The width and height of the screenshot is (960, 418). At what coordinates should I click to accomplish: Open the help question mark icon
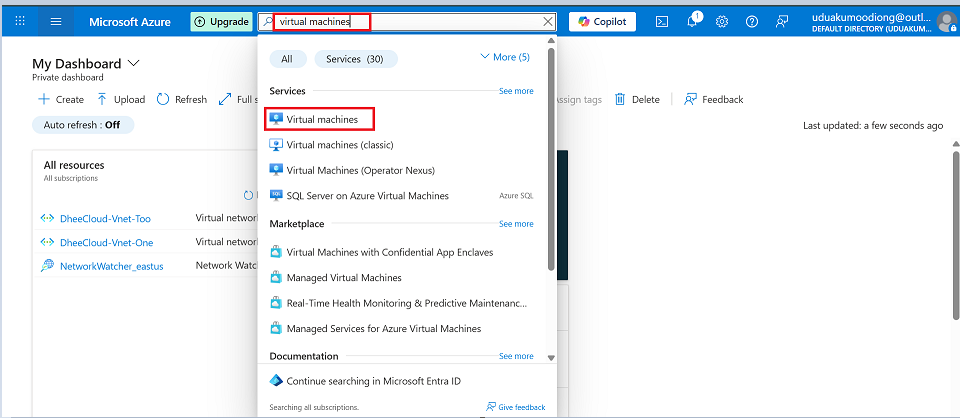click(x=752, y=22)
